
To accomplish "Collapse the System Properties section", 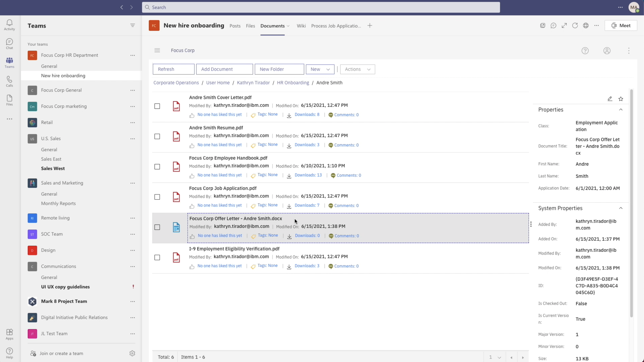I will (x=621, y=208).
